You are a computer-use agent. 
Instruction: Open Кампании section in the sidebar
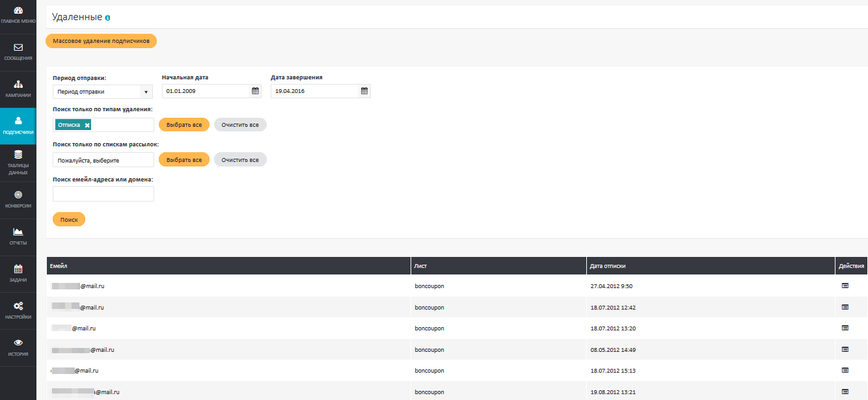18,89
